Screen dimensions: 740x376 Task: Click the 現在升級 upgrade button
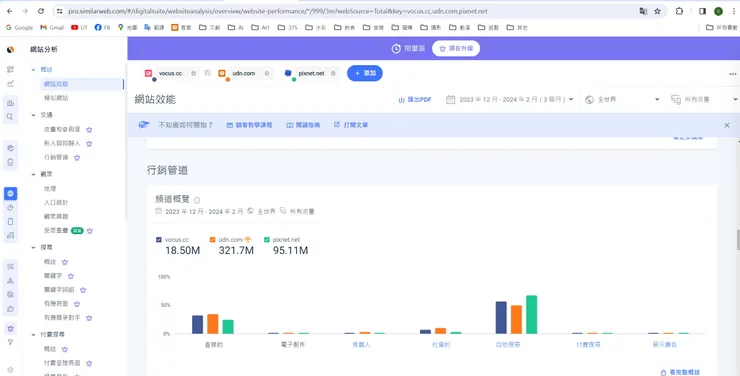point(456,49)
